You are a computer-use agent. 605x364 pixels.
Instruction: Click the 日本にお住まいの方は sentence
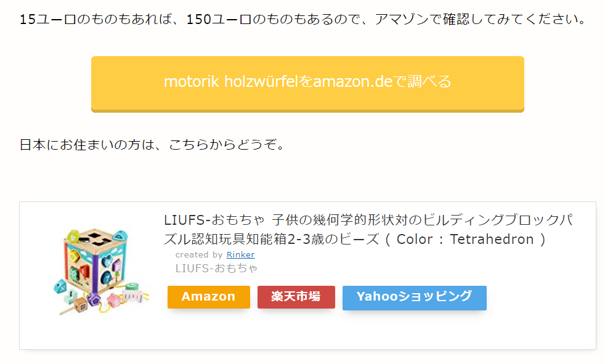click(x=153, y=145)
